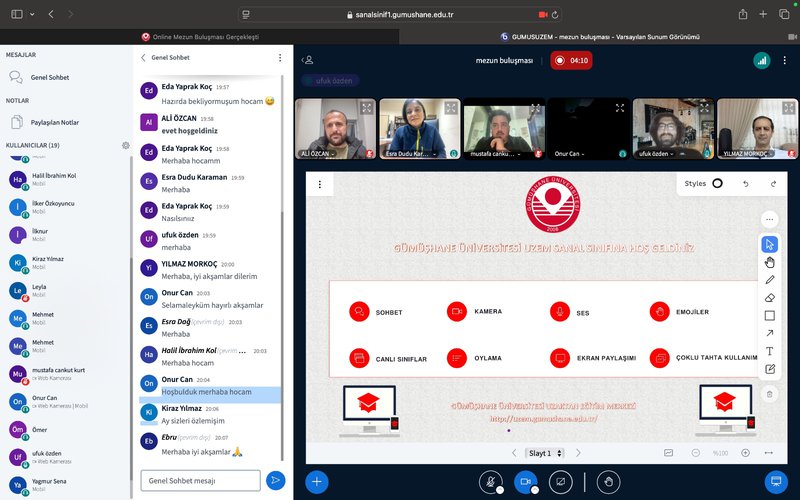Go to next slide arrow
This screenshot has width=800, height=500.
578,453
